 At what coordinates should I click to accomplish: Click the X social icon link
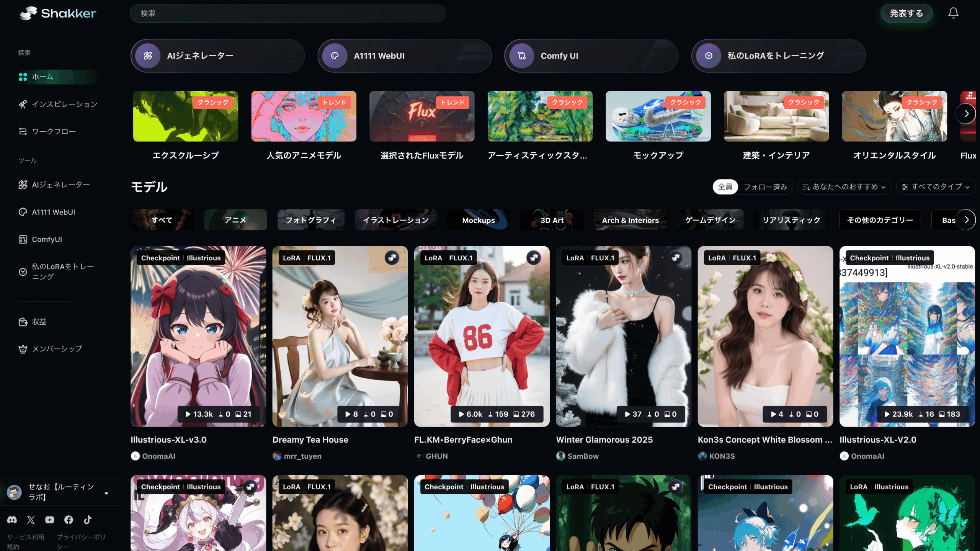[31, 520]
